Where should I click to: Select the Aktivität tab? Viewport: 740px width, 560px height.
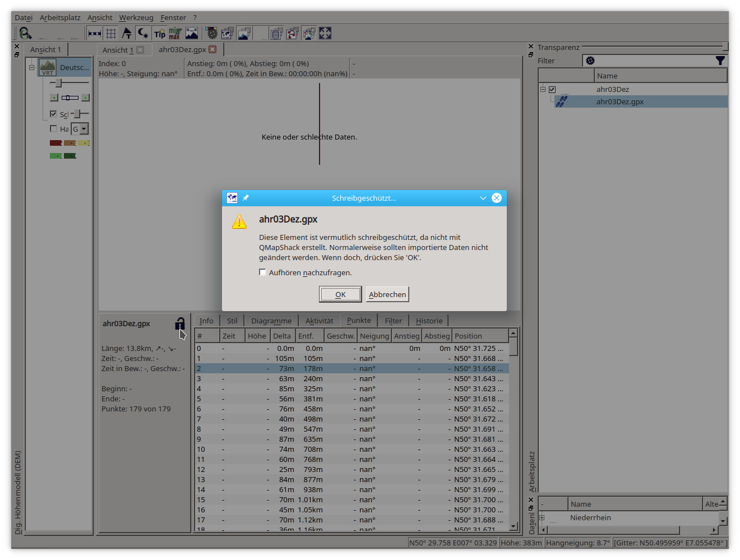pos(319,321)
